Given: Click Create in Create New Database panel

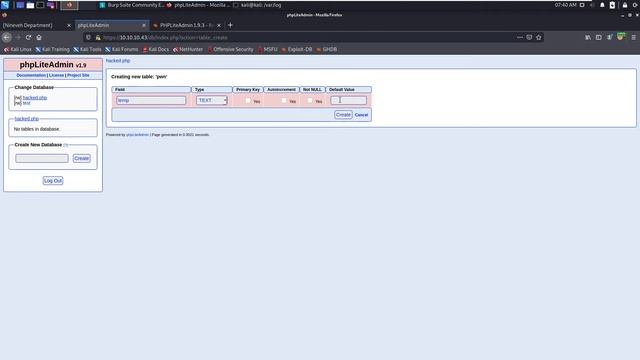Looking at the screenshot, I should tap(82, 158).
